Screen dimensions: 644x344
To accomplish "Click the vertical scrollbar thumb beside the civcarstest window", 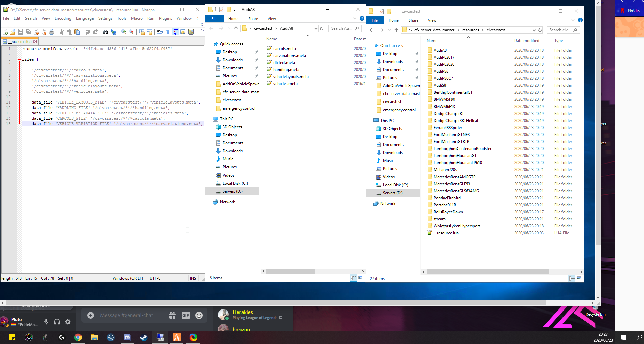I will tap(598, 125).
